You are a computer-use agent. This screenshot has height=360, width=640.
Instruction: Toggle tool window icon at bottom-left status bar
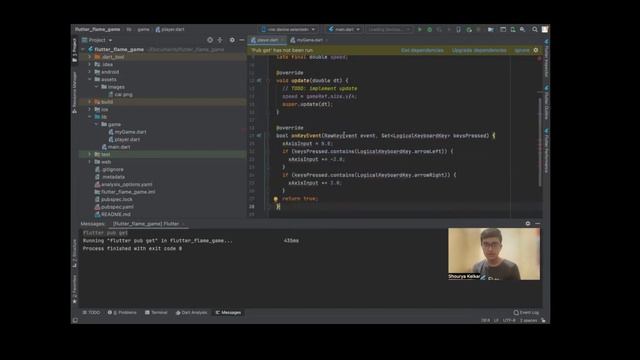pyautogui.click(x=75, y=320)
